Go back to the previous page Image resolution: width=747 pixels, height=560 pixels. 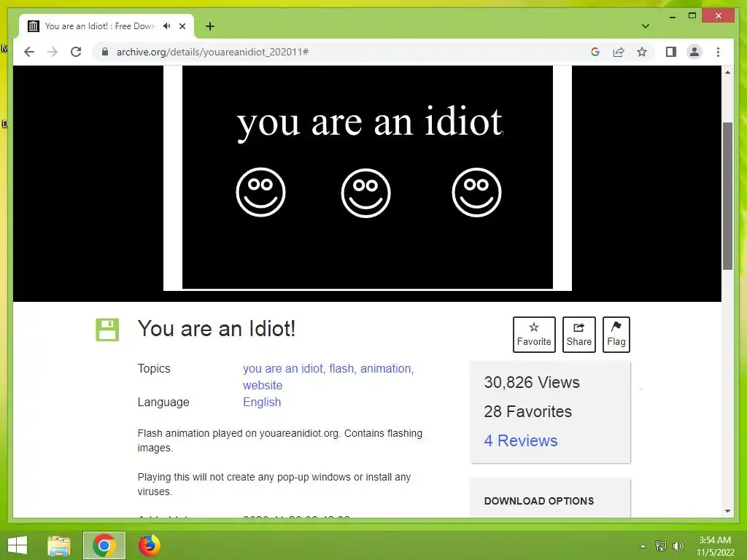tap(29, 52)
